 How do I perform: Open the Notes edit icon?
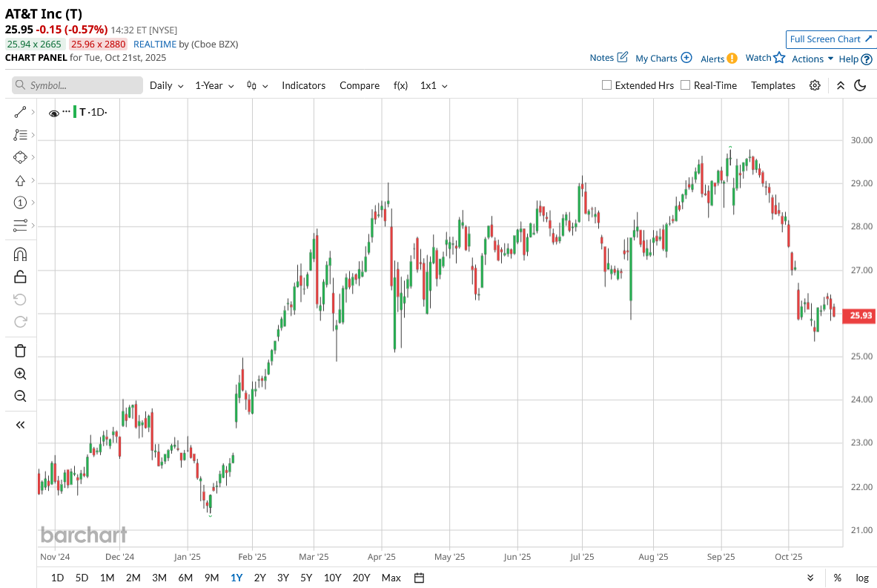tap(623, 57)
